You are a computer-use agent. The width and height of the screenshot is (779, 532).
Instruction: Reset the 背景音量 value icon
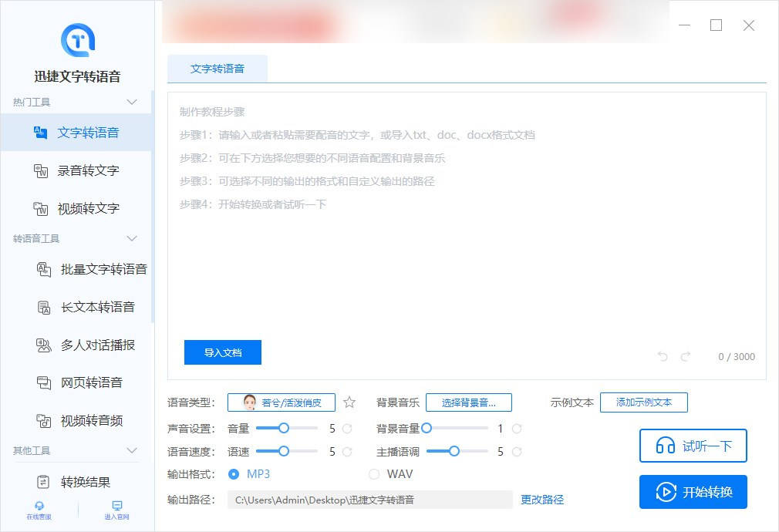(x=517, y=428)
